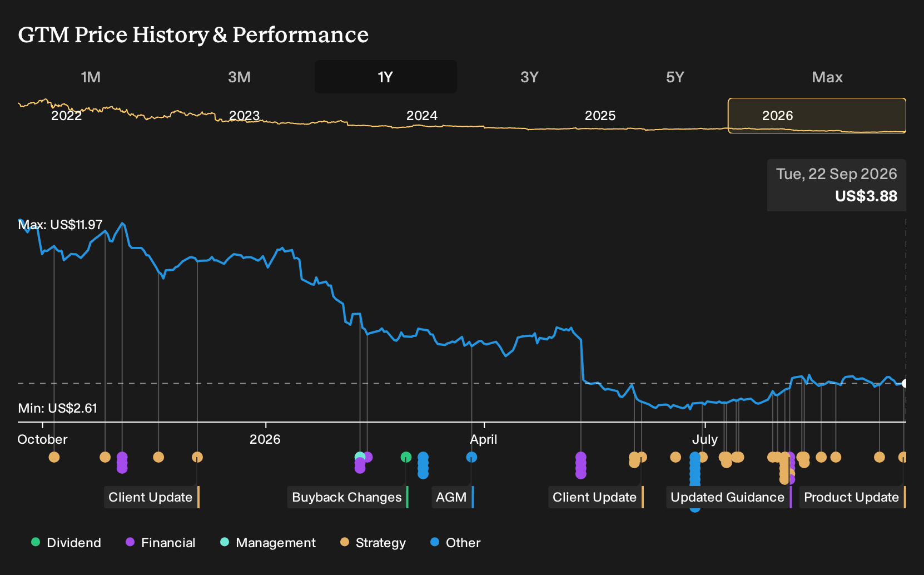924x575 pixels.
Task: Jump to 2022 in the overview chart
Action: [66, 116]
